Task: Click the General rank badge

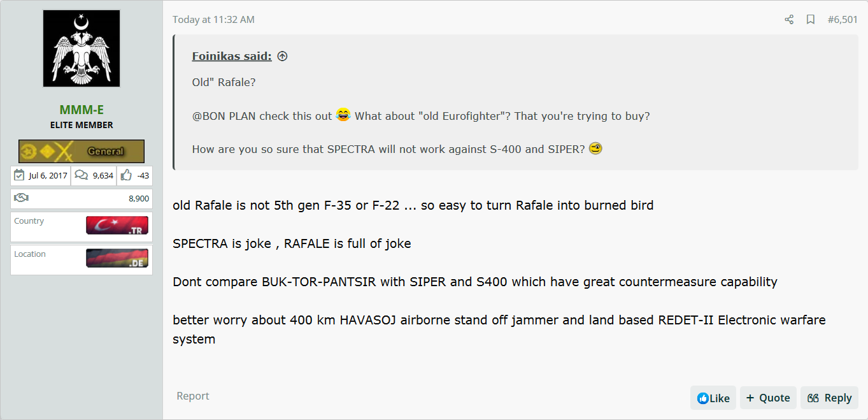Action: point(82,152)
